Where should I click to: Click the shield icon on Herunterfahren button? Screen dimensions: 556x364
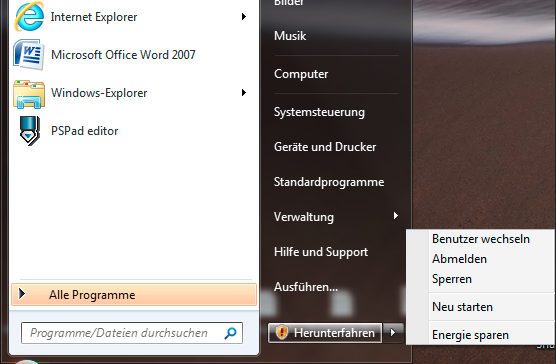point(282,332)
